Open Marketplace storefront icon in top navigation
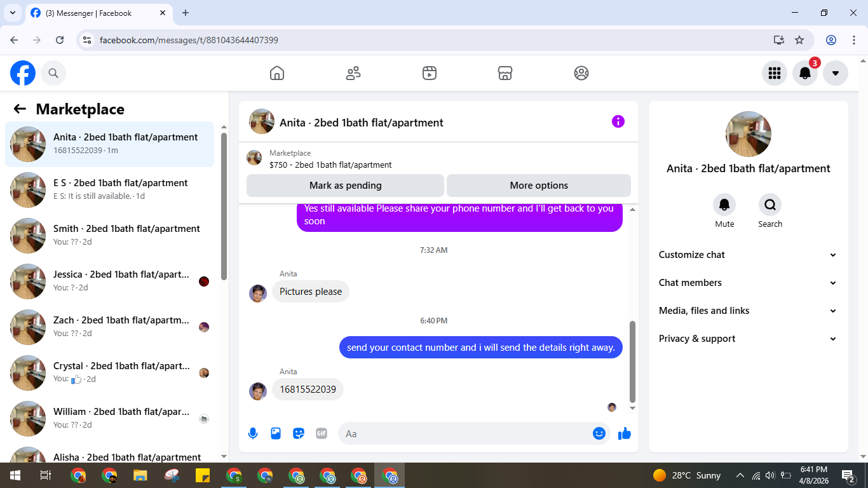Viewport: 868px width, 488px height. pyautogui.click(x=505, y=73)
